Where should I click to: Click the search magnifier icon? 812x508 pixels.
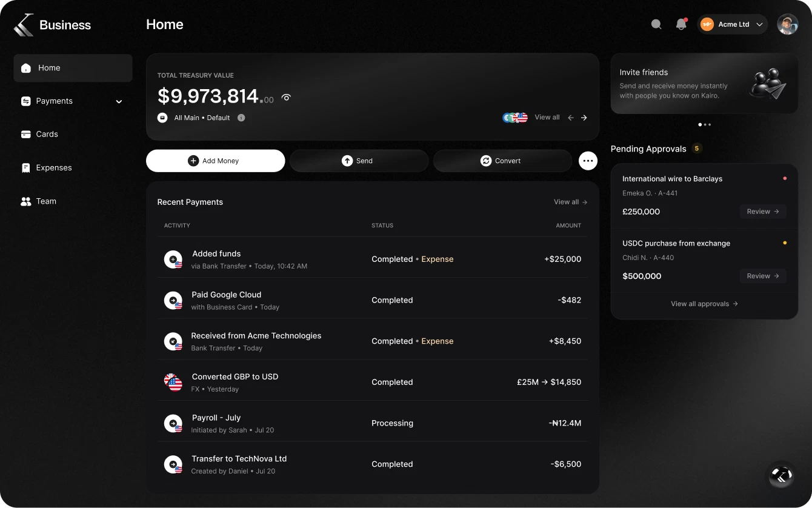(x=656, y=24)
